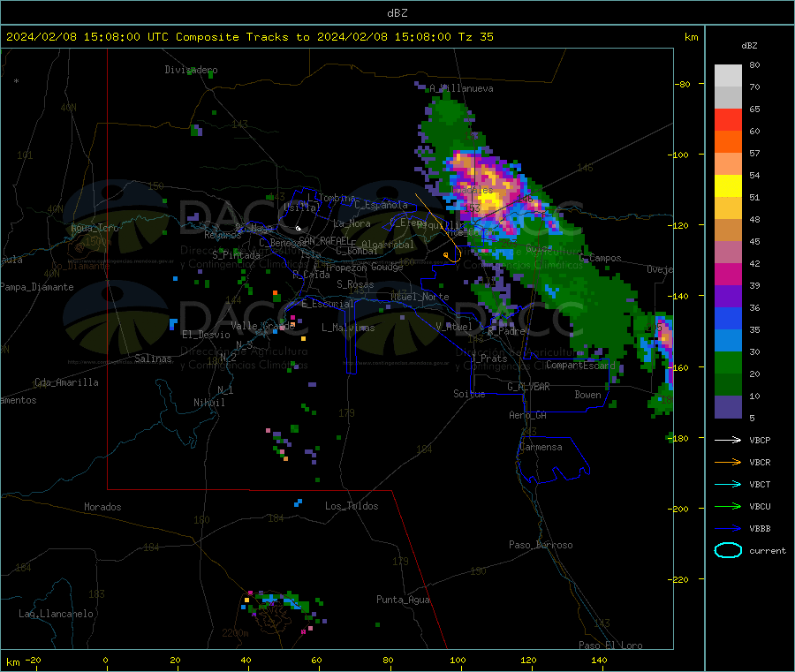This screenshot has width=795, height=672.
Task: Click the 'Paso_El_Loro' map label
Action: 610,646
